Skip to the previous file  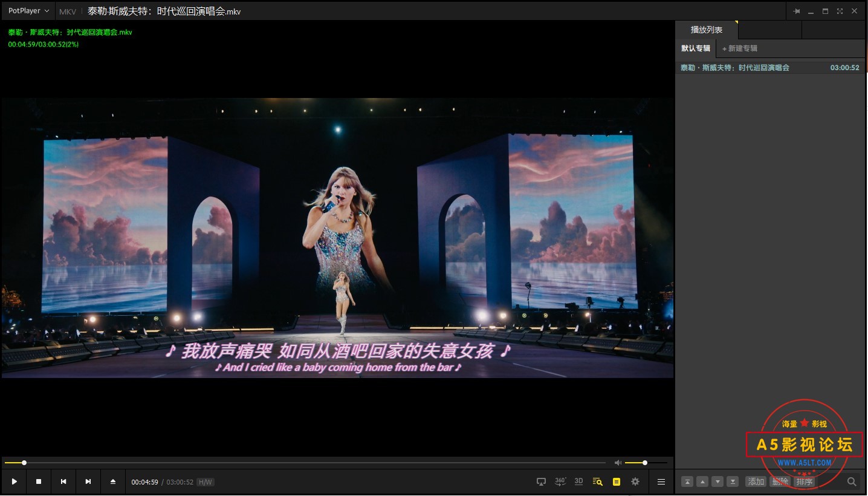coord(63,481)
